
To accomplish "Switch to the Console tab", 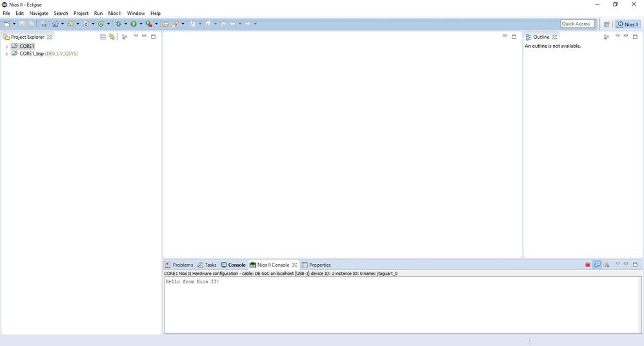I will pos(234,265).
